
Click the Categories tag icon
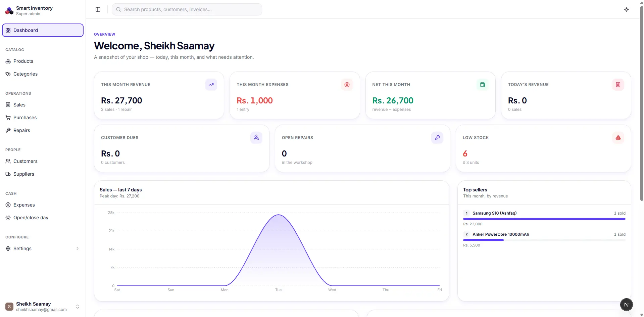point(8,74)
